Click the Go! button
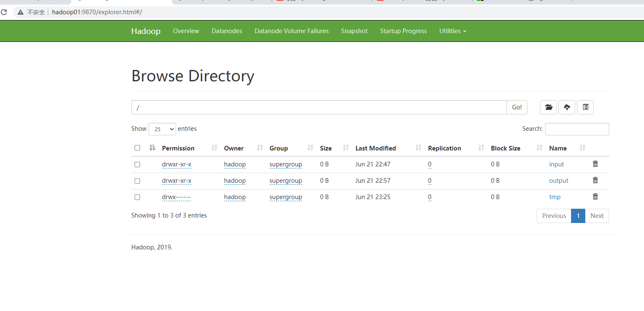The height and width of the screenshot is (311, 644). pos(517,107)
